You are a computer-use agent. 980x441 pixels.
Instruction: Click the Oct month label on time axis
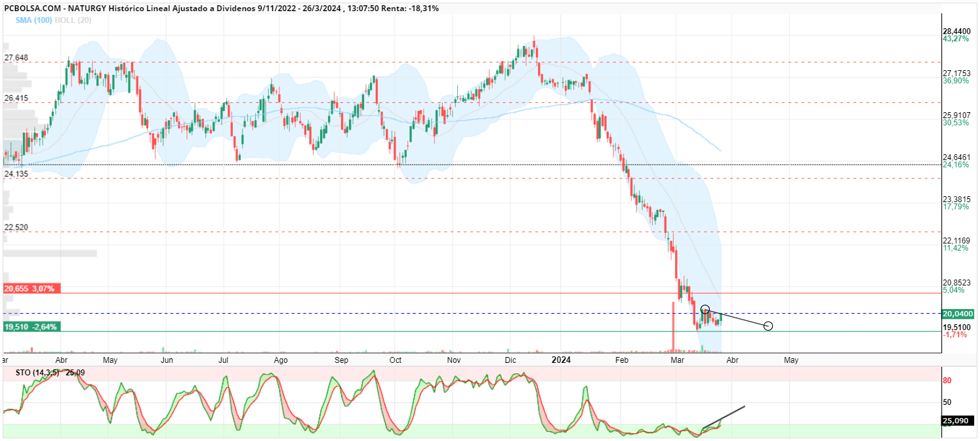coord(396,360)
